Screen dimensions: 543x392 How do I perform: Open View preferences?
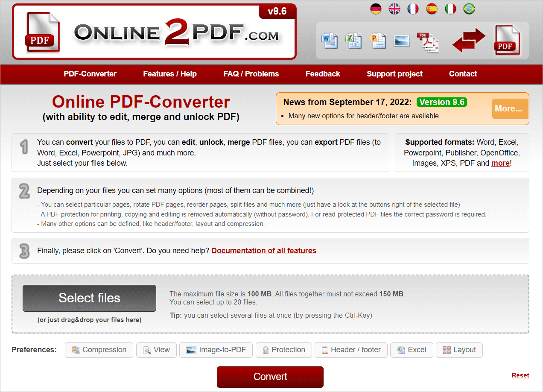[x=156, y=350]
